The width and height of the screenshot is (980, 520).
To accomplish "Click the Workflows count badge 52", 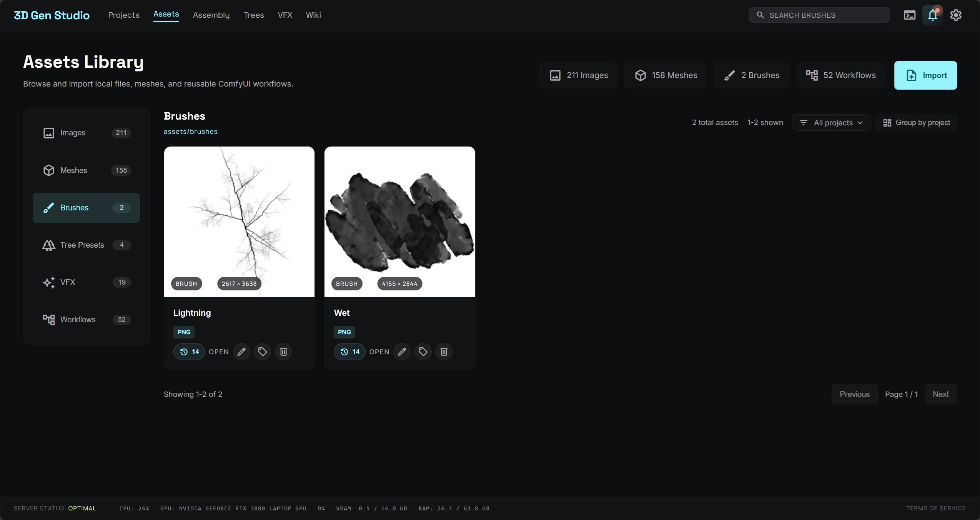I will [x=122, y=320].
